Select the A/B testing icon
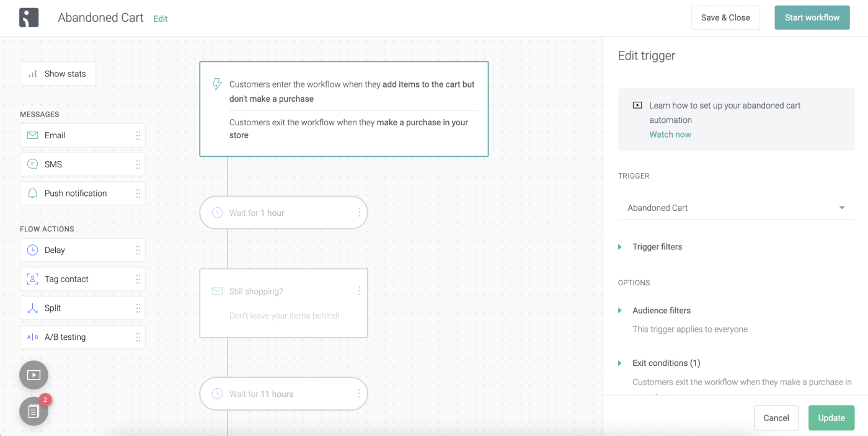 point(33,337)
